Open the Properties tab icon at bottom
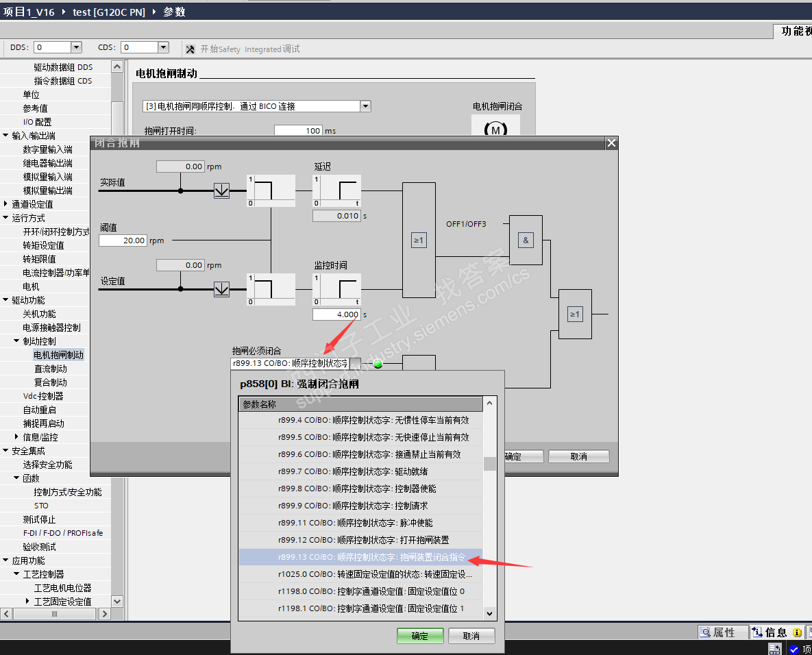812x655 pixels. click(x=705, y=632)
